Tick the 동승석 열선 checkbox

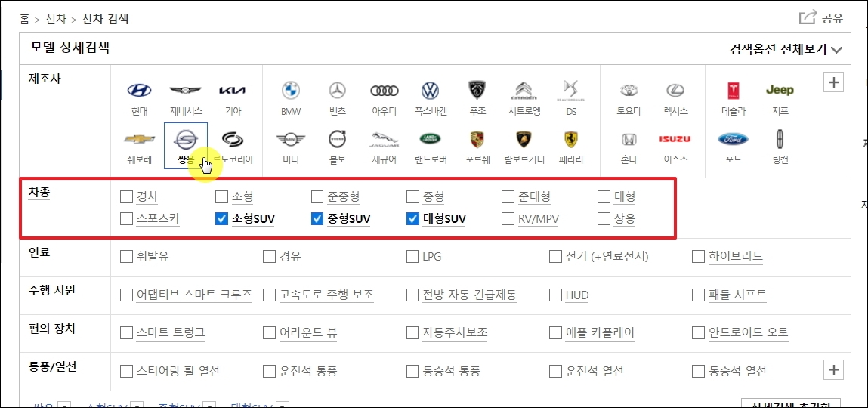click(700, 370)
